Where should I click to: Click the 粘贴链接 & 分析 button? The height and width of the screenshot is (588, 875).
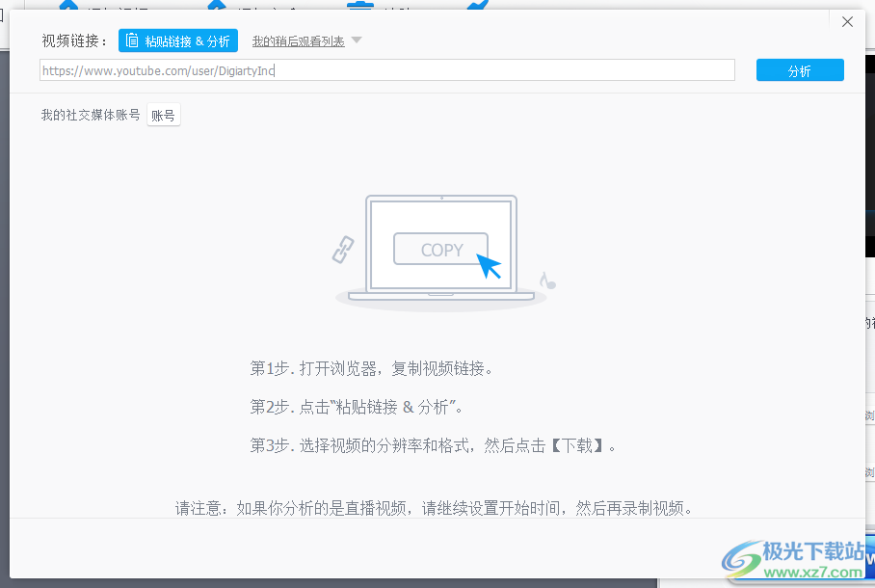(177, 40)
